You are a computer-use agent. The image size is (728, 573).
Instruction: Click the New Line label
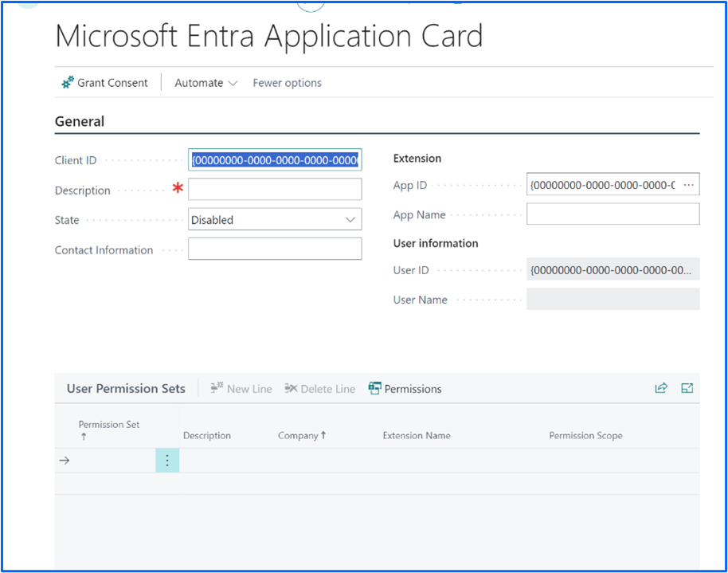249,389
